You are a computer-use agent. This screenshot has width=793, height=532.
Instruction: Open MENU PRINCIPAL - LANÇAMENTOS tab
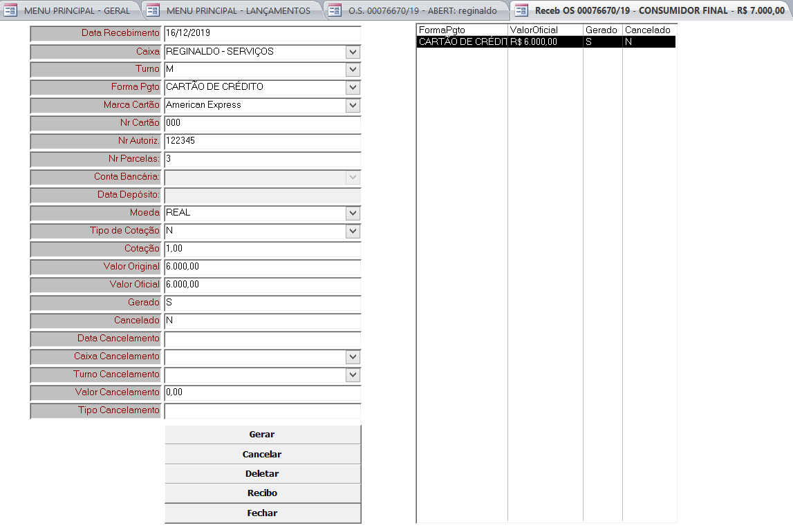point(238,10)
